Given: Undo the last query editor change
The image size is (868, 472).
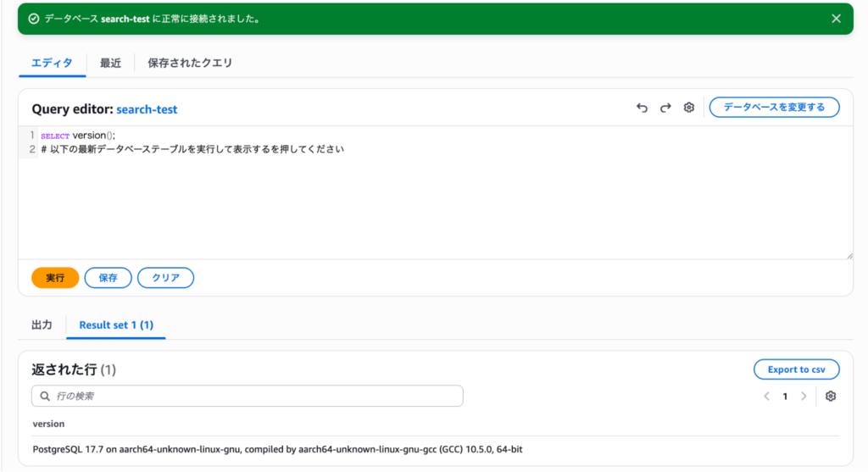Looking at the screenshot, I should click(642, 108).
